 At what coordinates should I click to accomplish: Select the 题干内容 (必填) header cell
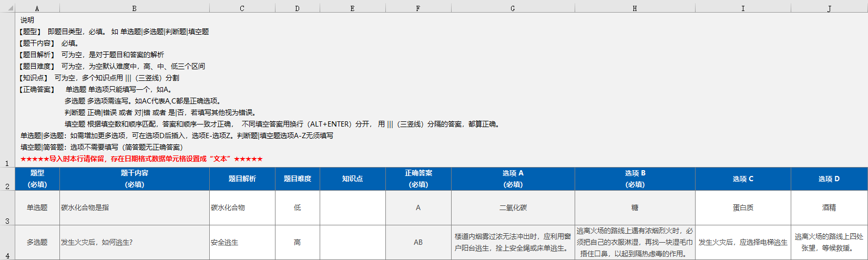[x=135, y=179]
